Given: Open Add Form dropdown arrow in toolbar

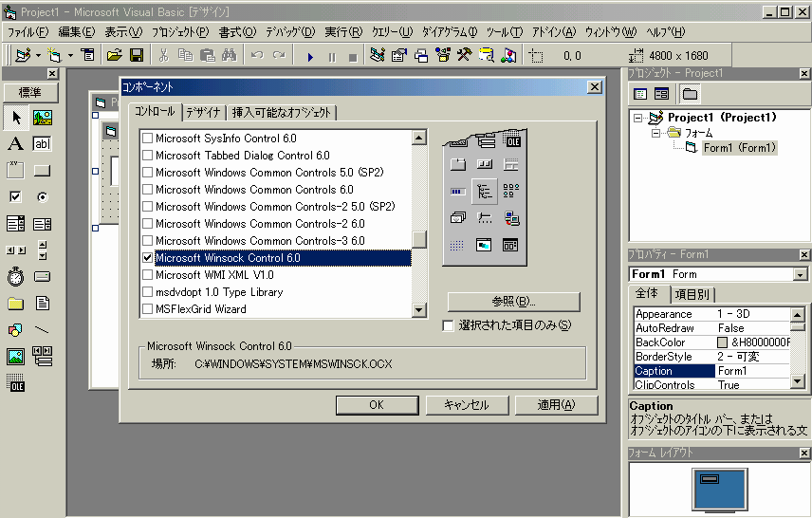Looking at the screenshot, I should click(x=70, y=55).
